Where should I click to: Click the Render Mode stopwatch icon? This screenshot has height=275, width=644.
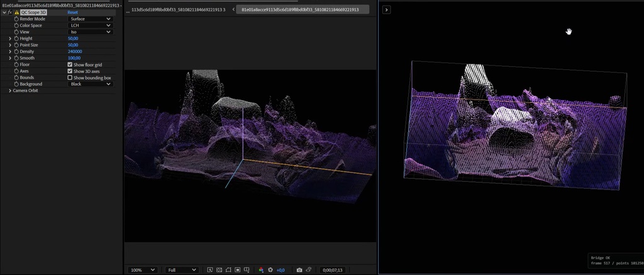pos(16,19)
